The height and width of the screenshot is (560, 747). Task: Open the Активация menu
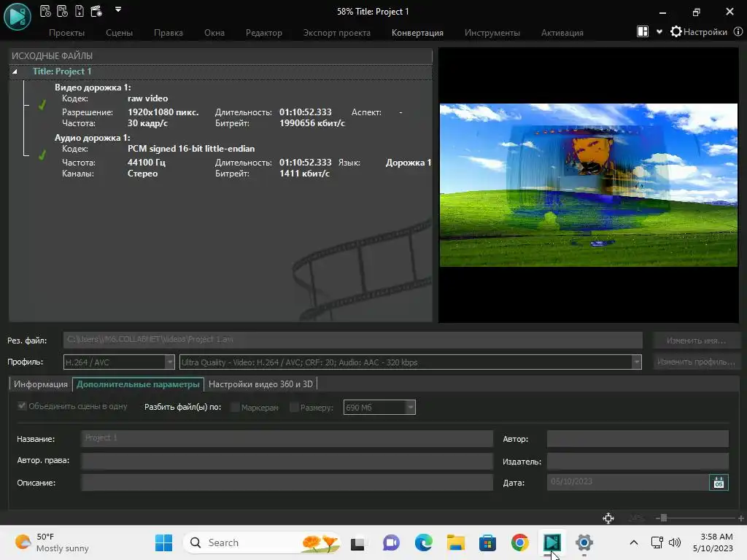562,33
